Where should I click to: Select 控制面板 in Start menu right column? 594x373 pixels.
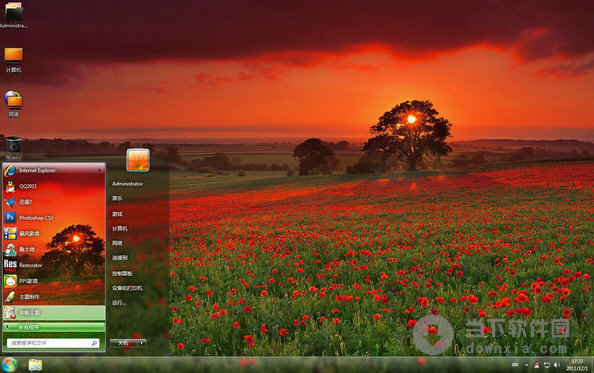(122, 273)
